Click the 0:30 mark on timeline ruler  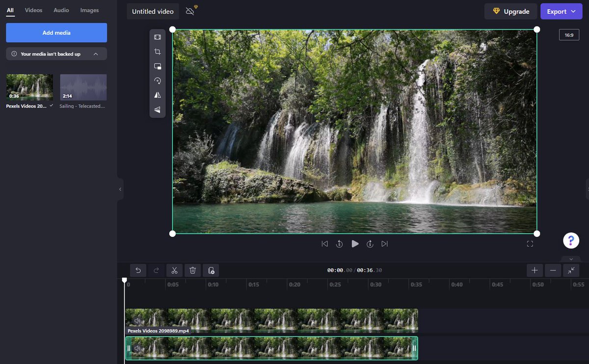[x=375, y=285]
